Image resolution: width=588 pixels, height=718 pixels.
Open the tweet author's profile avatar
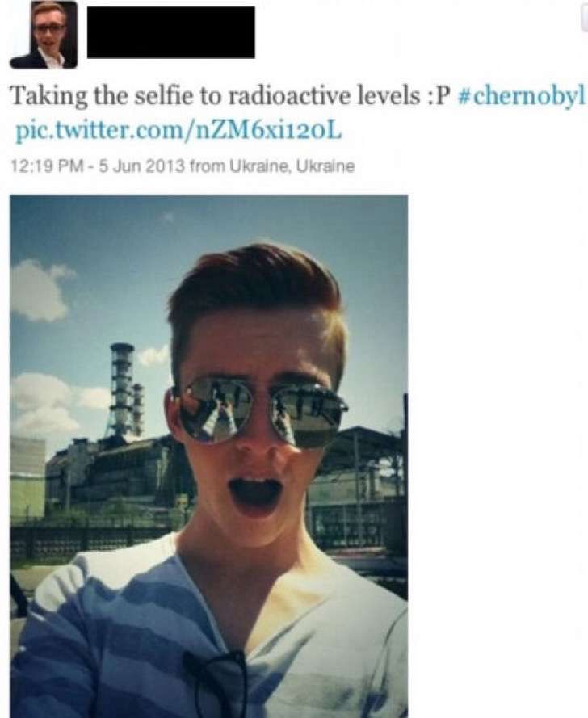coord(44,35)
